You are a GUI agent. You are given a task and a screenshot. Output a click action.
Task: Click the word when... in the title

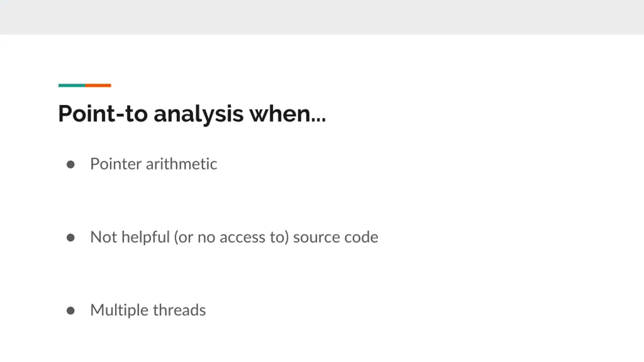[288, 114]
